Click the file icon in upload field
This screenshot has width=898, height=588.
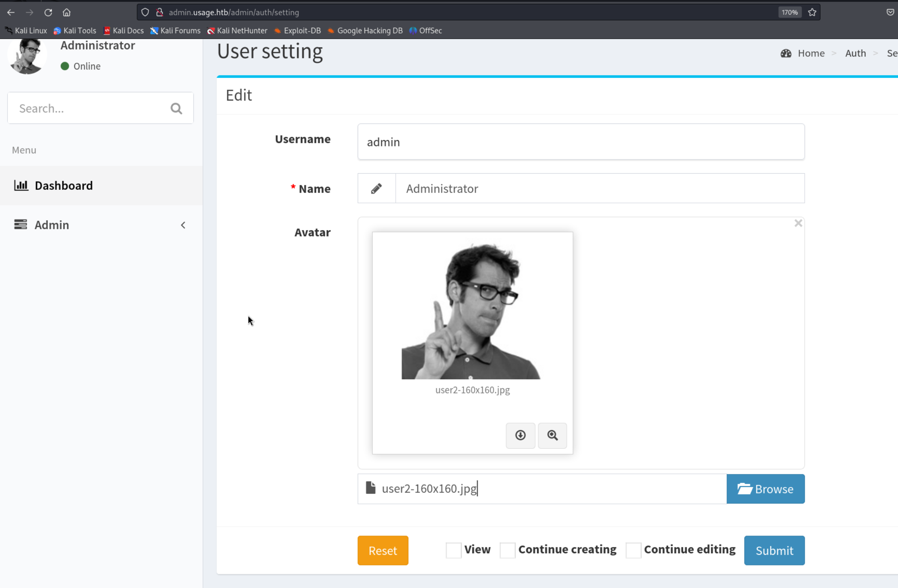(x=370, y=488)
